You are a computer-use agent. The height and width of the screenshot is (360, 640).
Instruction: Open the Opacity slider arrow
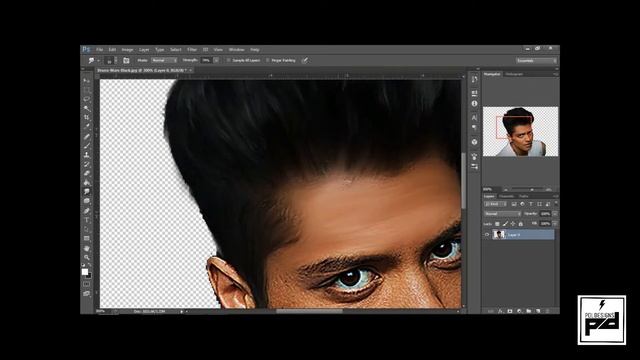coord(555,214)
